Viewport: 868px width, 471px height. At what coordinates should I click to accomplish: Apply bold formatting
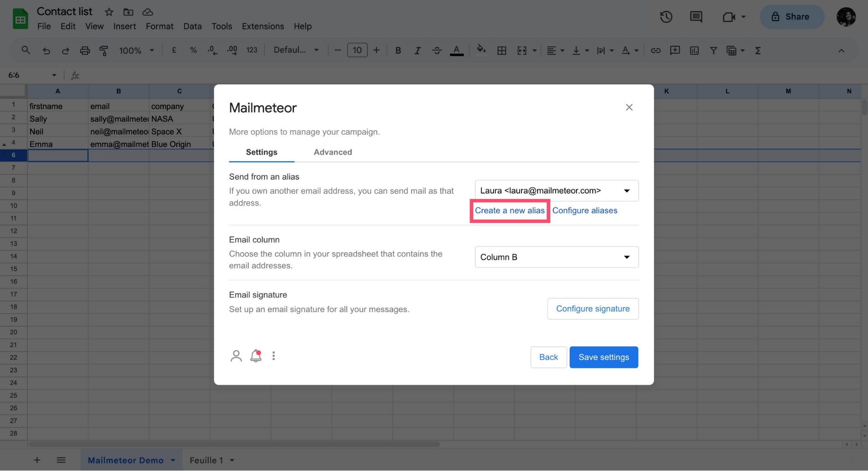(398, 50)
